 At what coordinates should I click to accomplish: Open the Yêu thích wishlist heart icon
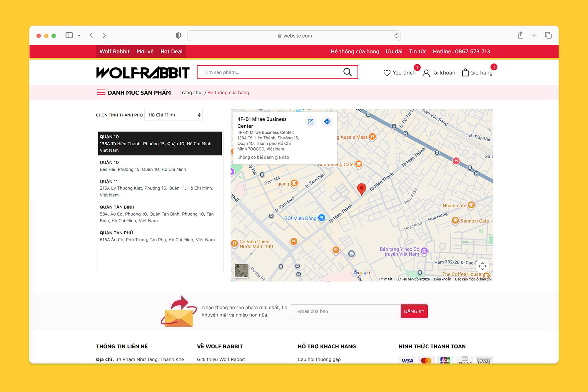coord(387,73)
